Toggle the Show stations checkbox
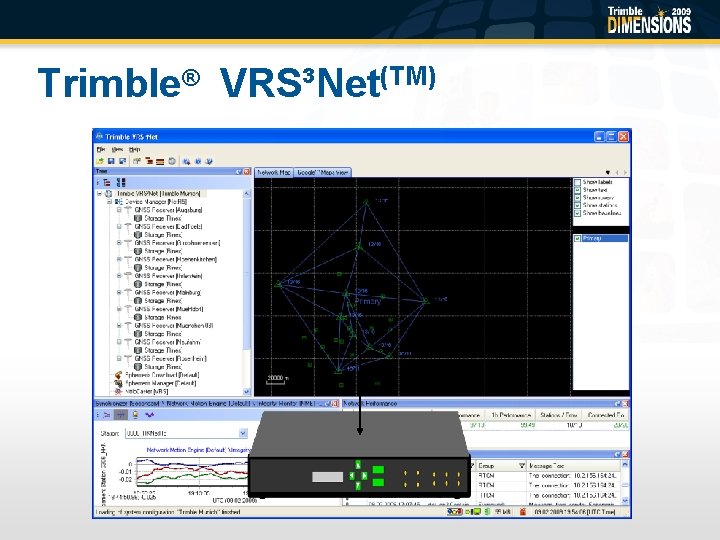This screenshot has height=540, width=720. 578,205
